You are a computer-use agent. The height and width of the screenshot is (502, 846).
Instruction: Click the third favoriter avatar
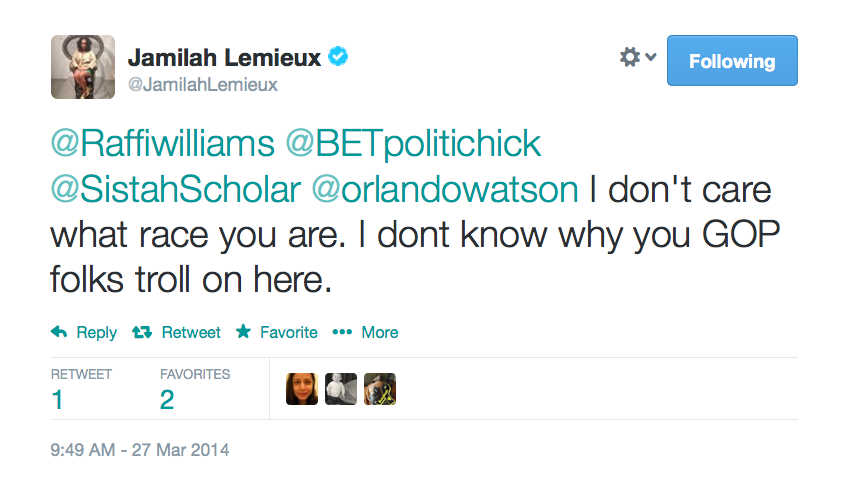click(380, 390)
